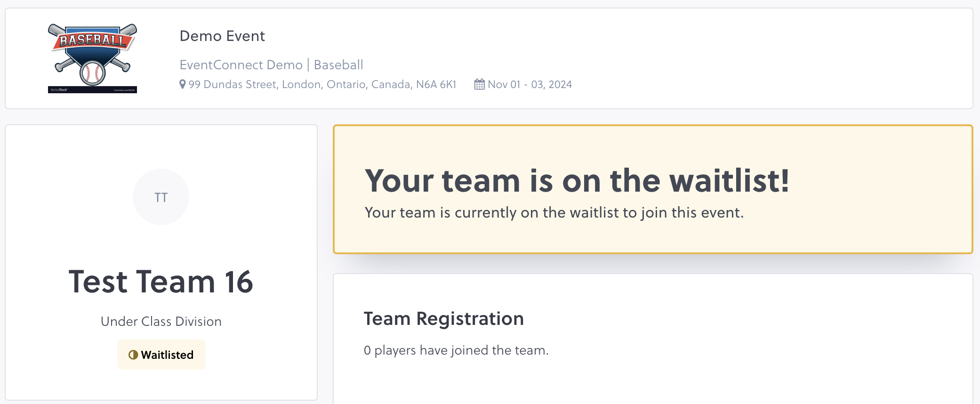The height and width of the screenshot is (404, 980).
Task: Click the Nov 01 - 03, 2024 date
Action: [x=530, y=84]
